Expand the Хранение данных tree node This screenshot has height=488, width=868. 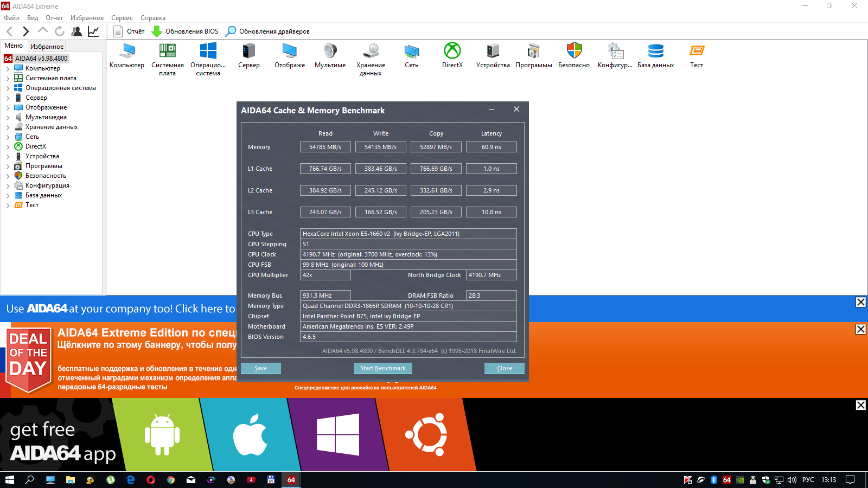(8, 127)
